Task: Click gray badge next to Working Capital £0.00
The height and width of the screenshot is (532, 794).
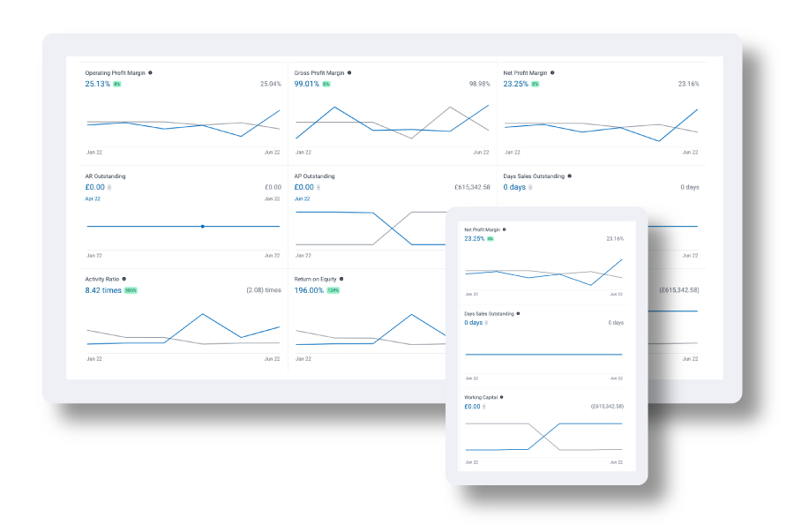Action: pos(484,407)
